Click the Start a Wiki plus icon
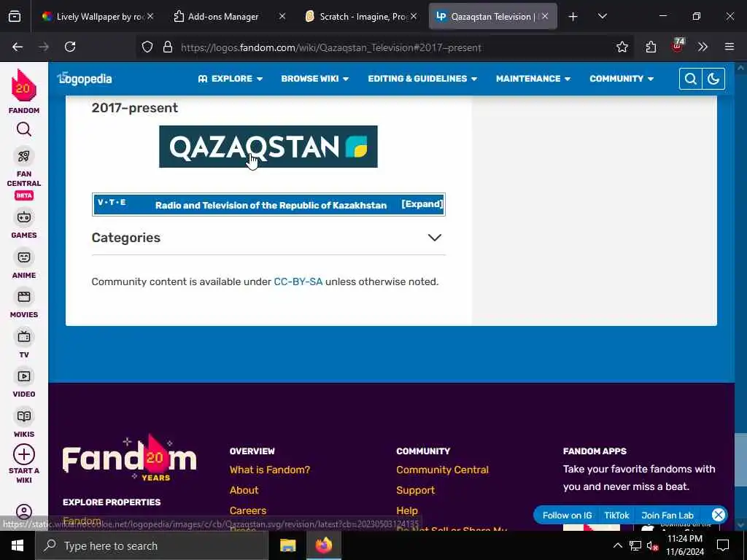Screen dimensions: 747x560 click(24, 454)
